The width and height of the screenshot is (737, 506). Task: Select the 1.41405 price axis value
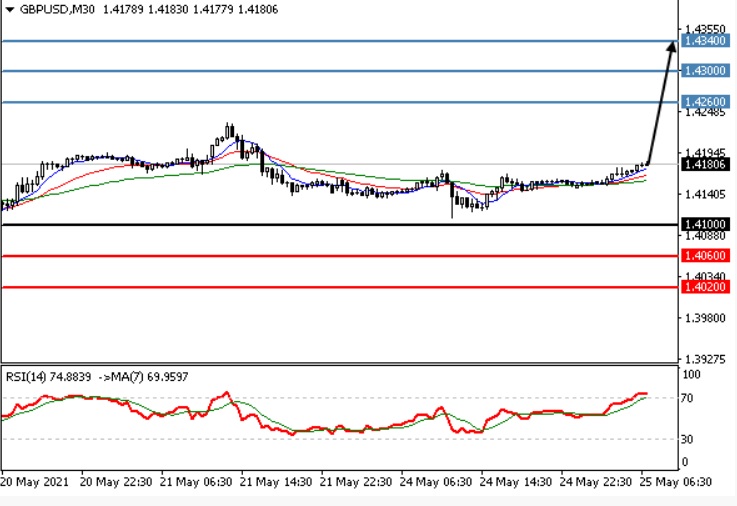pos(706,194)
